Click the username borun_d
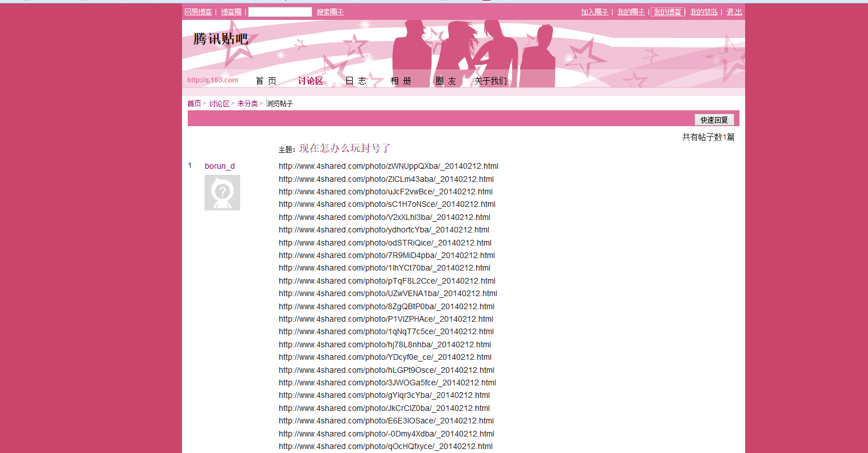Viewport: 868px width, 453px height. pos(220,166)
